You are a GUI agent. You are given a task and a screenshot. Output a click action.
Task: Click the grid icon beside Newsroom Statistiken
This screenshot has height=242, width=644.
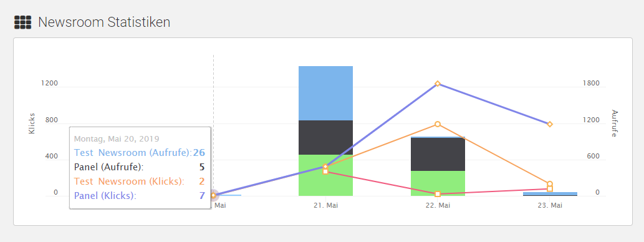pyautogui.click(x=22, y=22)
